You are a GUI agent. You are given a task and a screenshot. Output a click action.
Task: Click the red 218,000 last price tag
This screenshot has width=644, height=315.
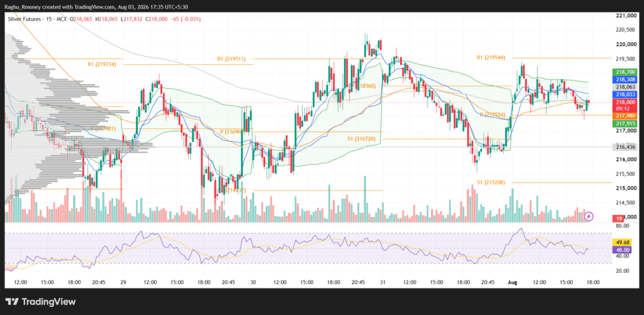click(x=625, y=102)
